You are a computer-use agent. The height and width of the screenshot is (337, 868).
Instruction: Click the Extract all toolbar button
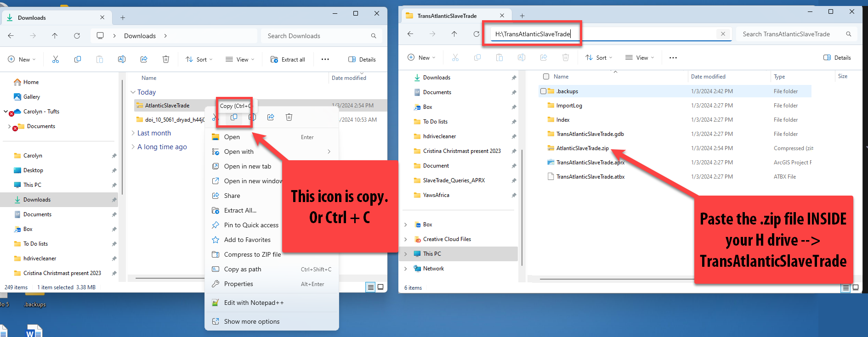tap(288, 59)
